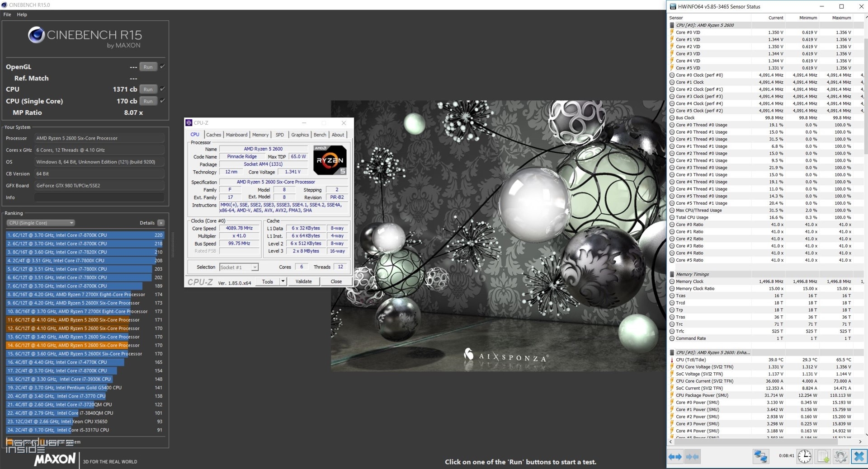
Task: Open the Help menu in Cinebench
Action: click(22, 14)
